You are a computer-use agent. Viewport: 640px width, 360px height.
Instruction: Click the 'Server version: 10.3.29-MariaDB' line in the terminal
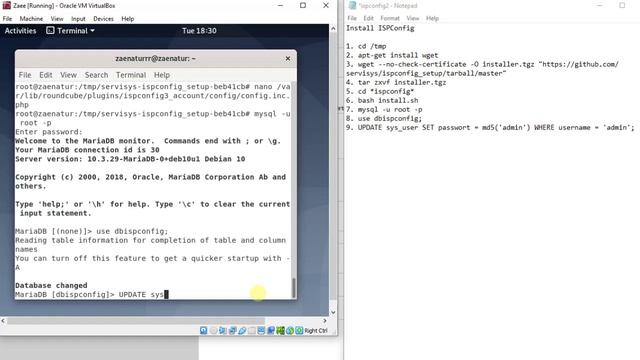[x=130, y=159]
